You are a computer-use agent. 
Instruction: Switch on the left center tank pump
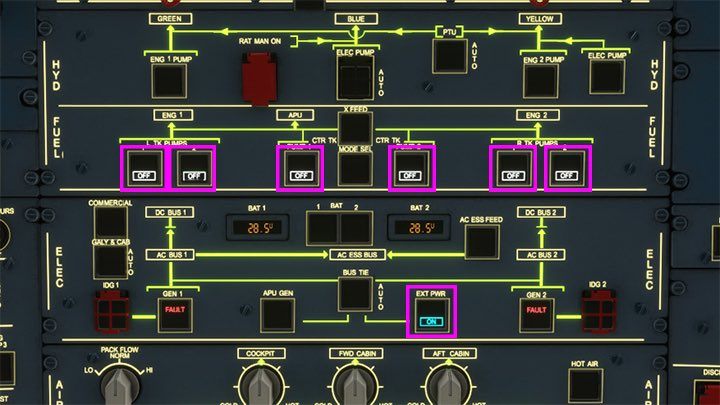[300, 167]
